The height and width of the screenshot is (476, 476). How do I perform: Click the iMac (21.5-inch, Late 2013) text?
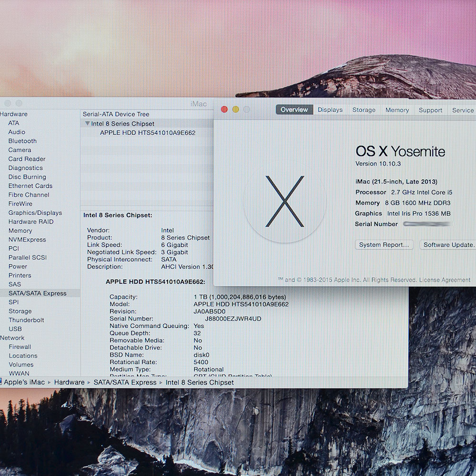396,181
